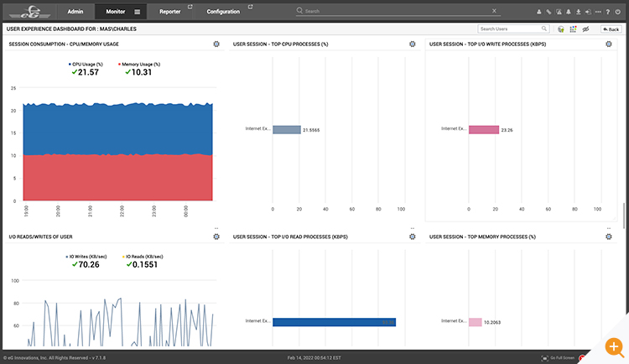629x364 pixels.
Task: Click the link/chain icon in top bar
Action: (548, 12)
